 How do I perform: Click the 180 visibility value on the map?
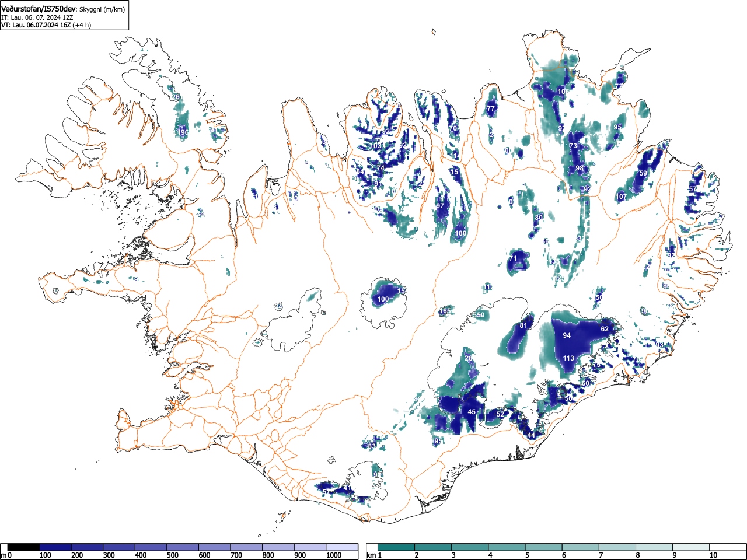point(460,233)
